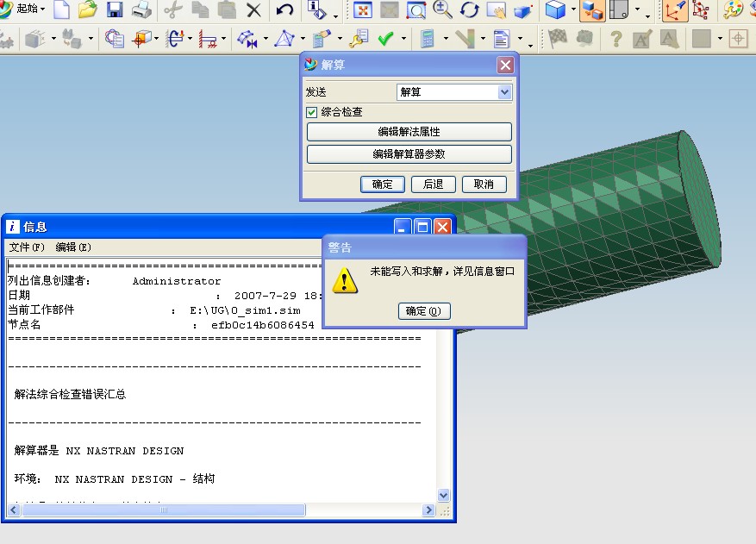The image size is (756, 544).
Task: Check the 综合检查 checkbox
Action: tap(311, 112)
